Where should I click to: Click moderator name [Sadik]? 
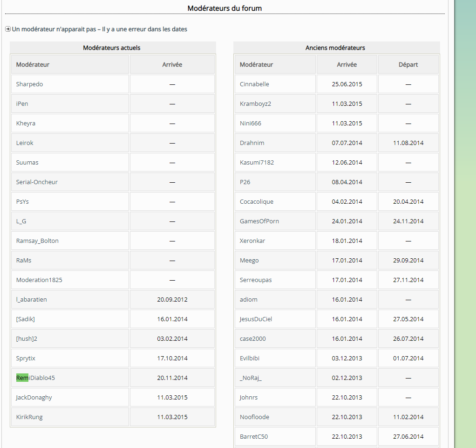coord(25,319)
